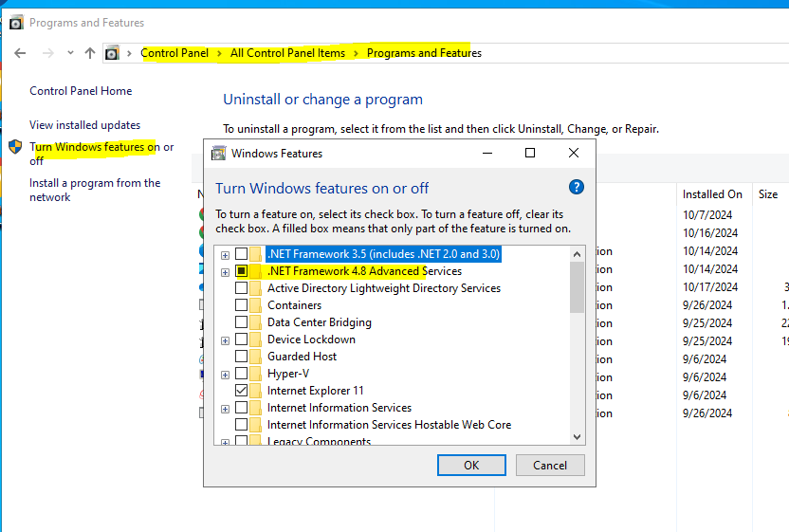Click Turn Windows features on or off link
This screenshot has width=789, height=532.
coord(101,154)
